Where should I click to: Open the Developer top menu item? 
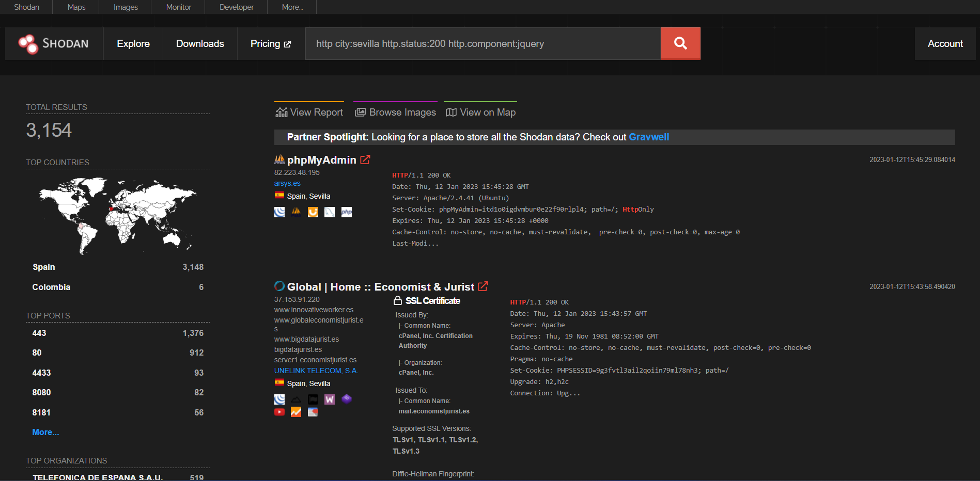click(237, 7)
